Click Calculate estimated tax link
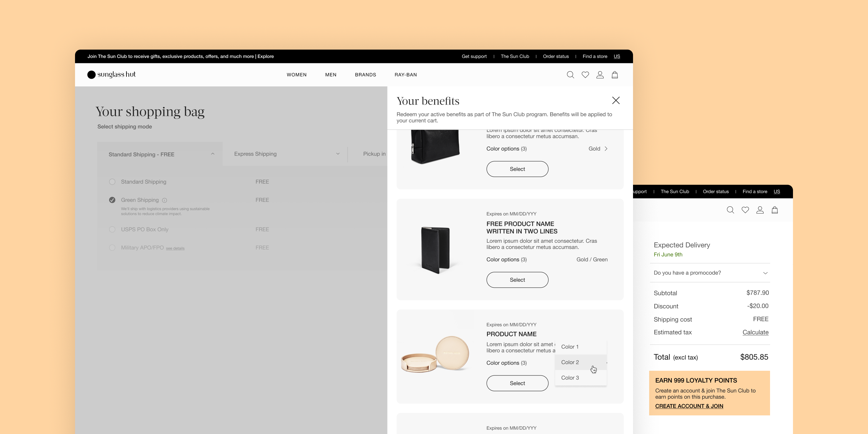868x434 pixels. (x=755, y=332)
